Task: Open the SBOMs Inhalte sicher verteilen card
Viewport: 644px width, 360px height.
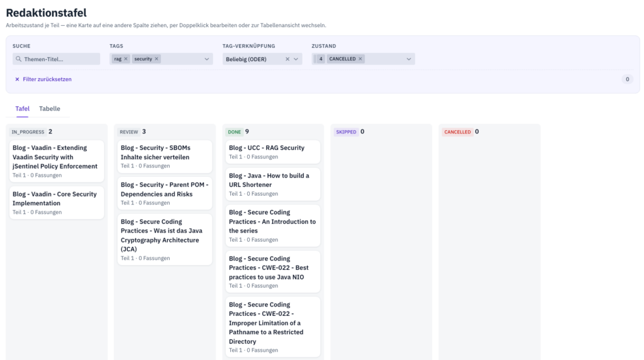Action: (x=165, y=157)
